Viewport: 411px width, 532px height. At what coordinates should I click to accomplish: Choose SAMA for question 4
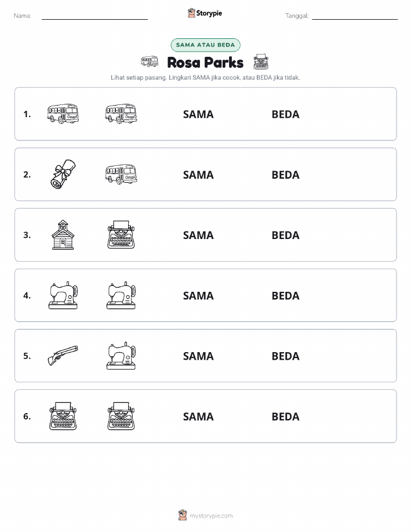point(198,295)
